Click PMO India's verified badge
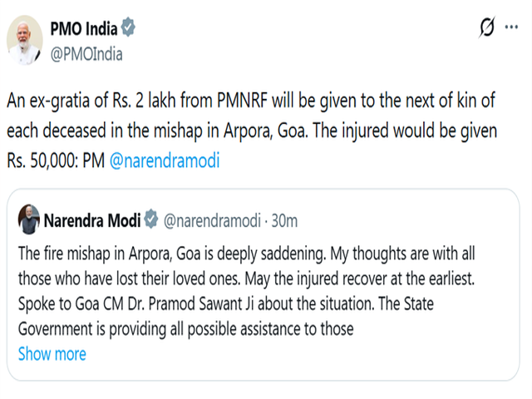532x399 pixels. (127, 29)
